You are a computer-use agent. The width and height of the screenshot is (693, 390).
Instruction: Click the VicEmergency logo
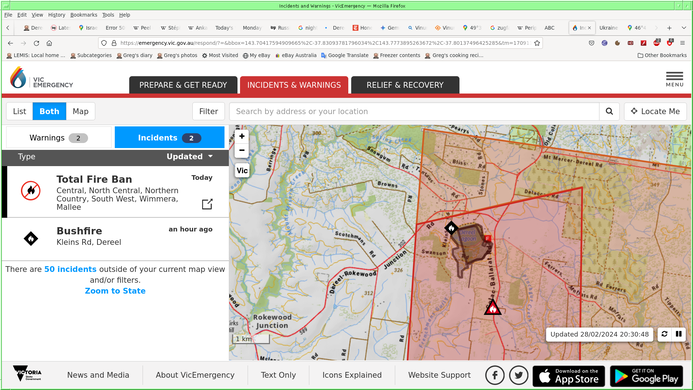click(x=41, y=78)
